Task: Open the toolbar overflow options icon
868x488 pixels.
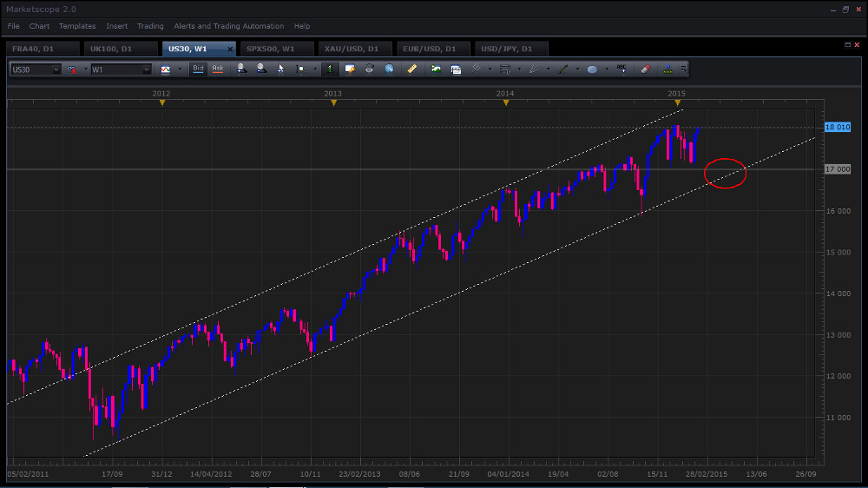Action: [684, 69]
